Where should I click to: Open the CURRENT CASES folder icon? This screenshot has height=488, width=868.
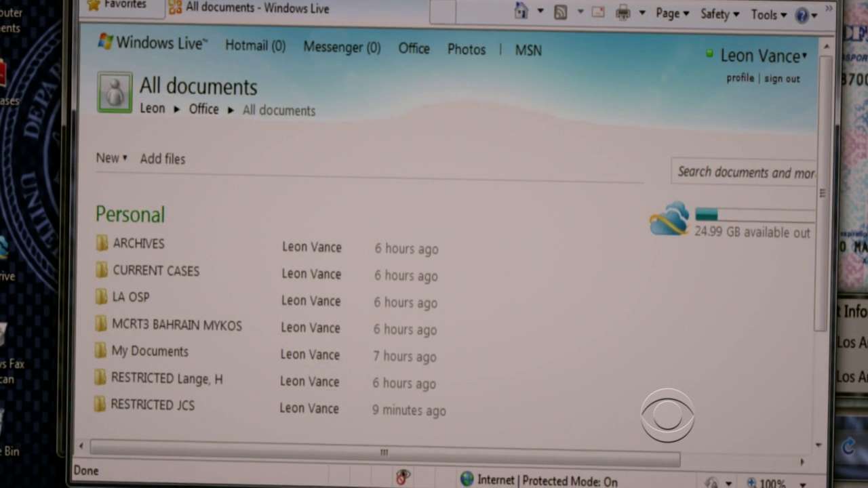pos(102,270)
